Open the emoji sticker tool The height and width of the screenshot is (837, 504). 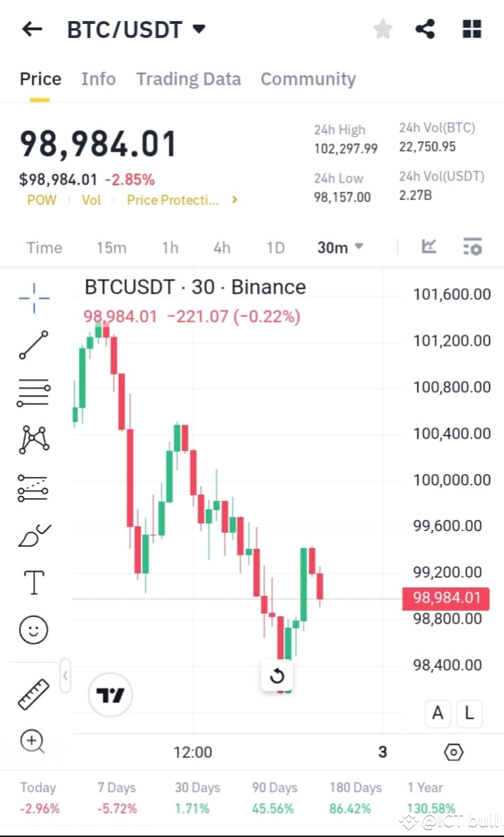pos(32,629)
